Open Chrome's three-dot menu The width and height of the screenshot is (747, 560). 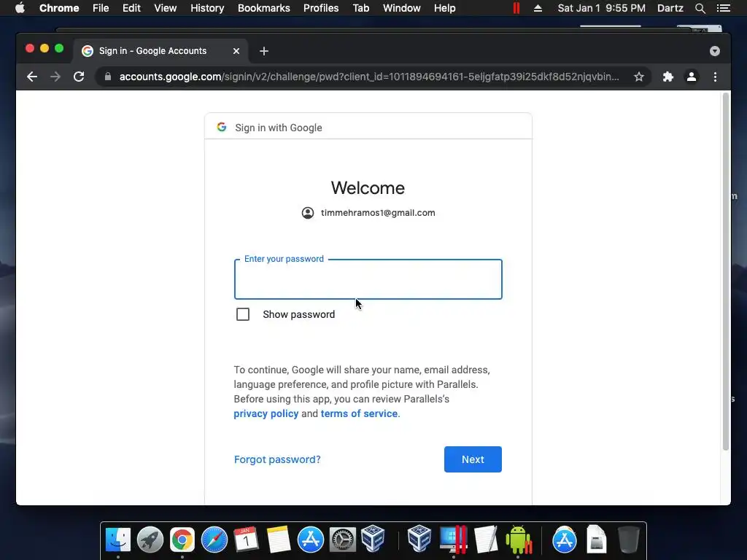point(715,77)
